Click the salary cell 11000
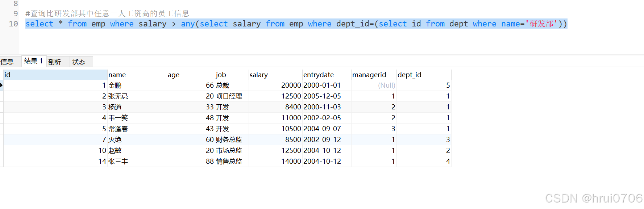 275,118
